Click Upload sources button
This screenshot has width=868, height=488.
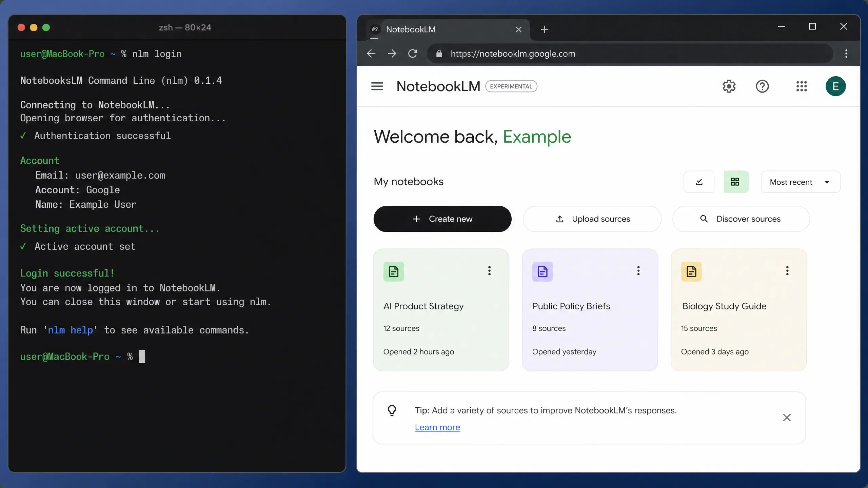[x=592, y=219]
